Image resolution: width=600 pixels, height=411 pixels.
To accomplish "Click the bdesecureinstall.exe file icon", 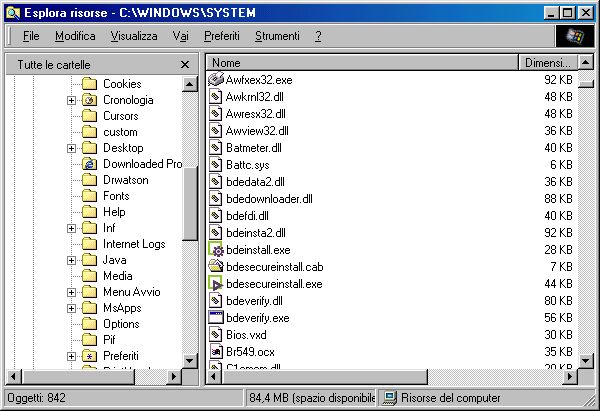I will click(x=216, y=284).
